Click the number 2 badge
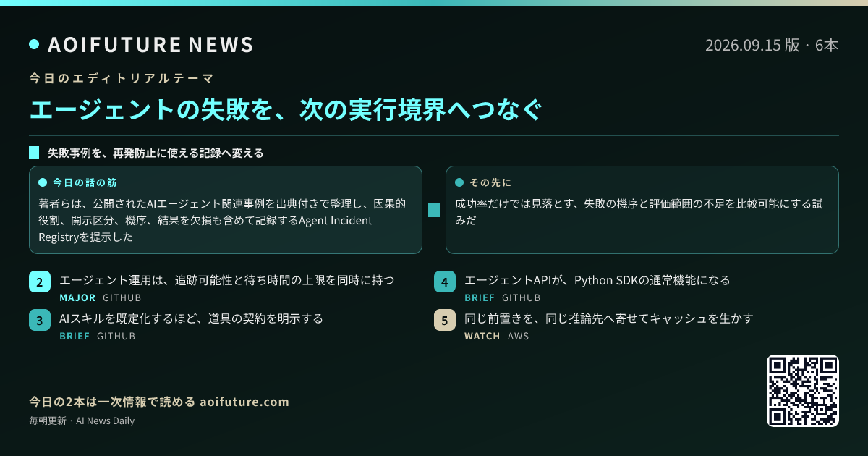Screen dimensions: 868x456 pos(40,282)
